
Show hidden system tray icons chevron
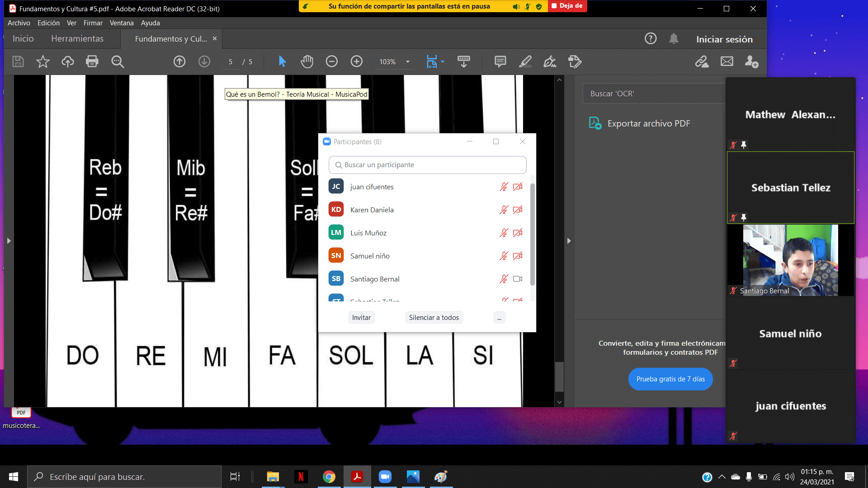click(722, 477)
